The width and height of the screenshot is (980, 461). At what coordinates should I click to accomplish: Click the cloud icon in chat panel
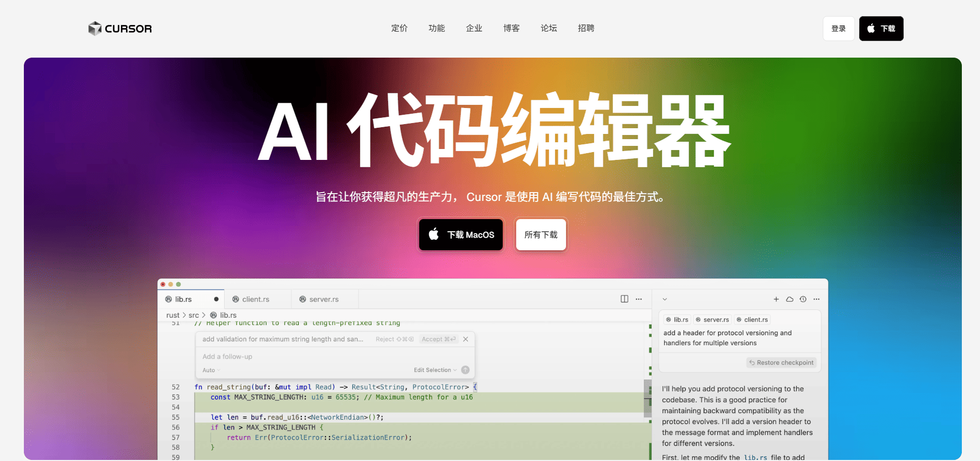[790, 299]
